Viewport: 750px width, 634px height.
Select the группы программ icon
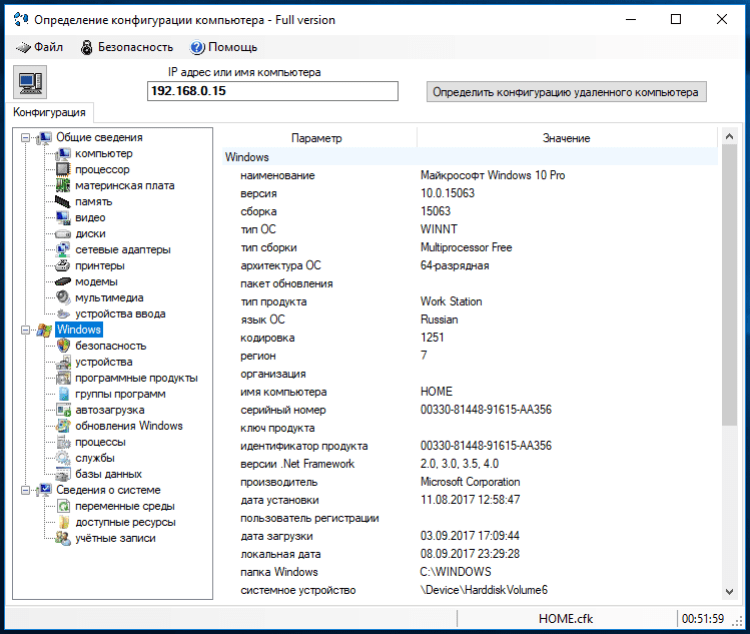63,394
